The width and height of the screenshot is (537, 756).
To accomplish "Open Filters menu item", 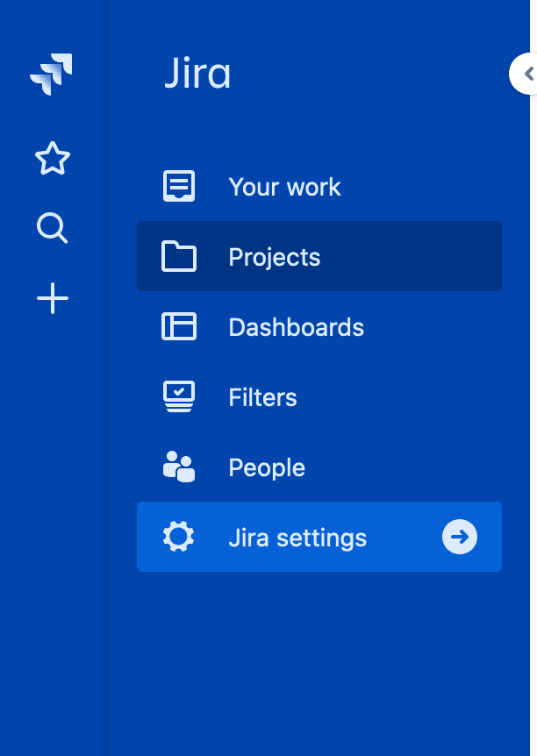I will coord(319,396).
